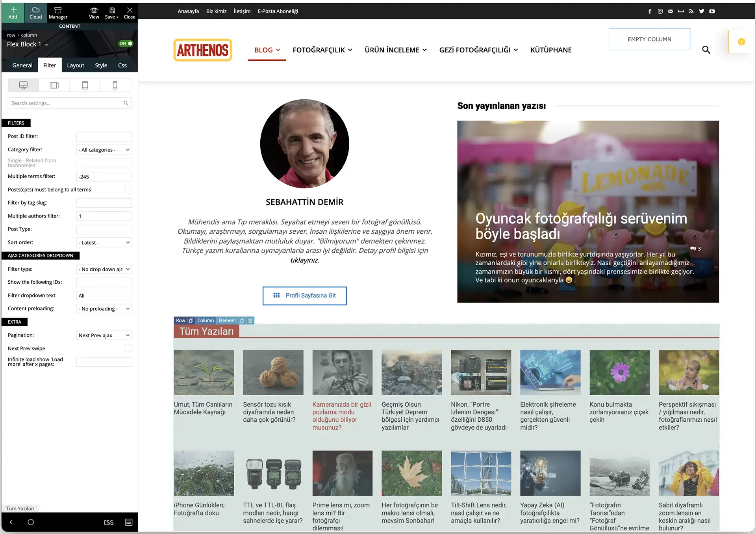Image resolution: width=756 pixels, height=534 pixels.
Task: Switch to the Layout tab
Action: tap(76, 65)
